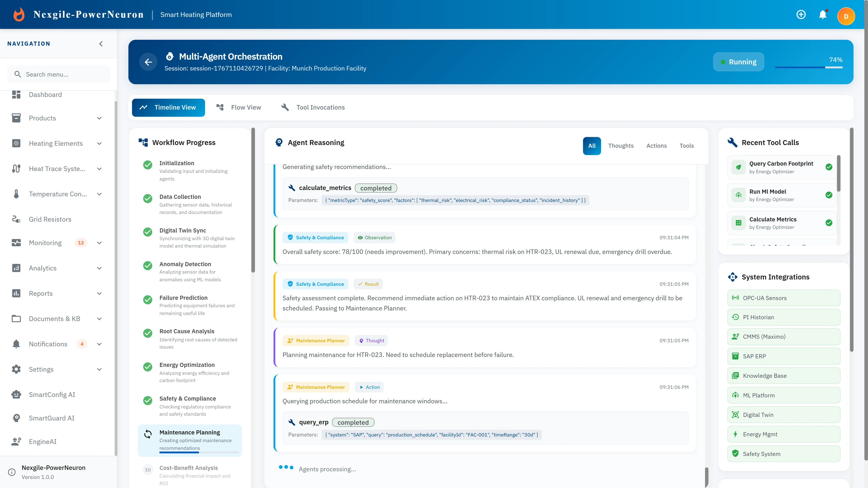Click the Running status toggle

(738, 62)
